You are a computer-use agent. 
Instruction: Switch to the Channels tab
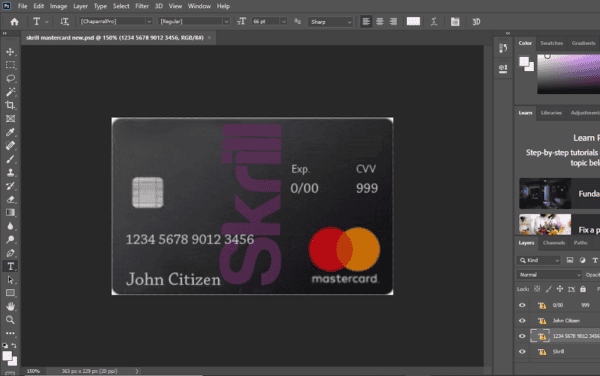click(x=554, y=243)
